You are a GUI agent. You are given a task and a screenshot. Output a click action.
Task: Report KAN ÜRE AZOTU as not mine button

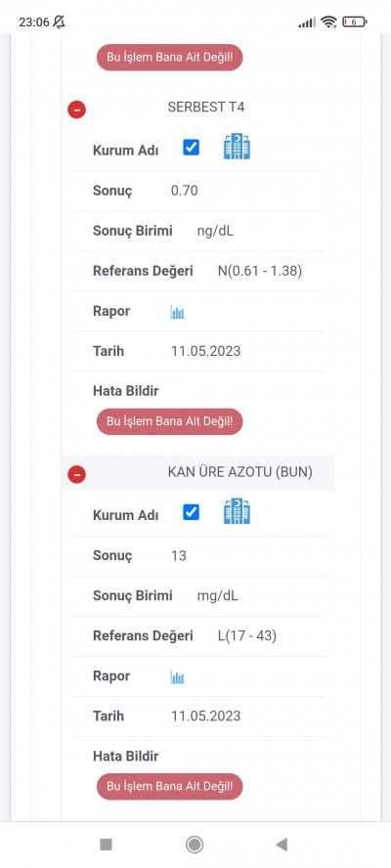pos(169,786)
